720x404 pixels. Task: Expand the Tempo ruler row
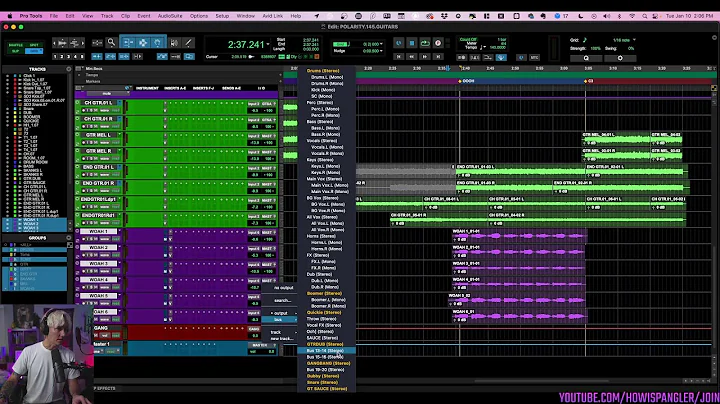80,75
